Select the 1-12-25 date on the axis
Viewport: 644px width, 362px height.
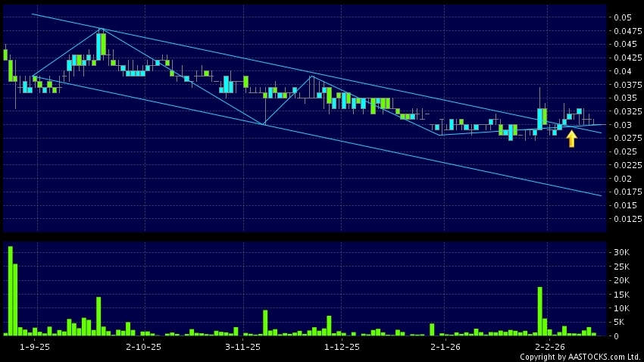pyautogui.click(x=342, y=347)
